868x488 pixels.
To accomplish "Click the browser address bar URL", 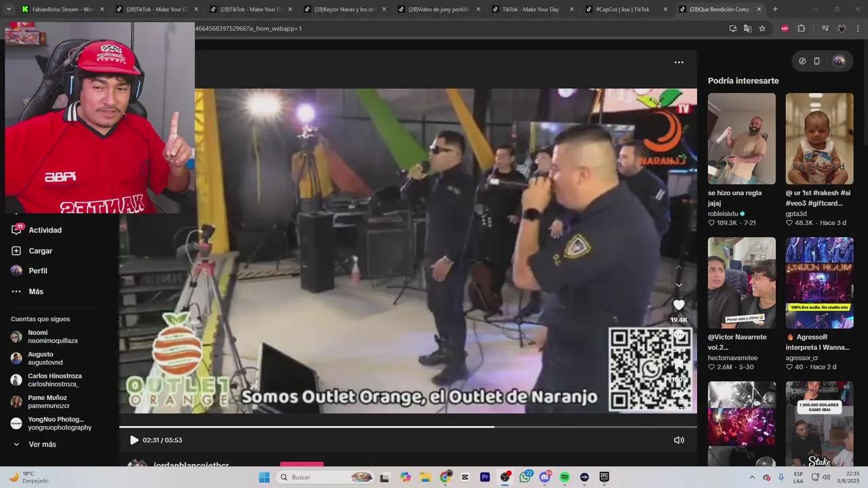I will 248,28.
